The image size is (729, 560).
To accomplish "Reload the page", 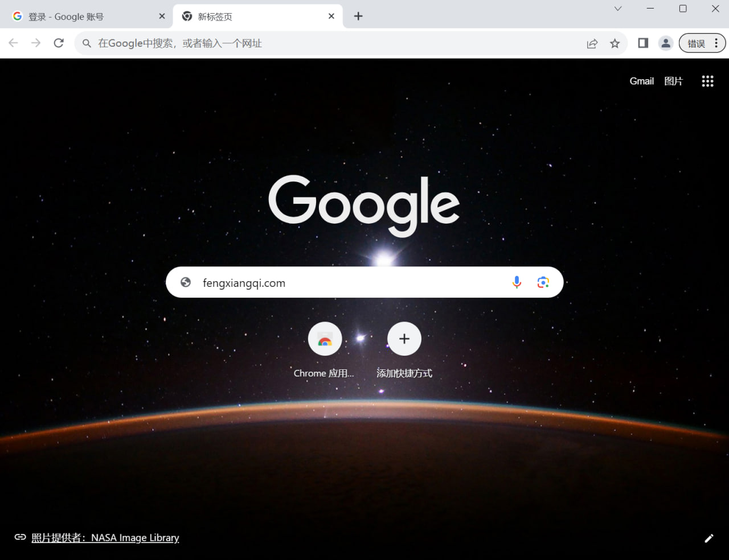I will point(59,43).
